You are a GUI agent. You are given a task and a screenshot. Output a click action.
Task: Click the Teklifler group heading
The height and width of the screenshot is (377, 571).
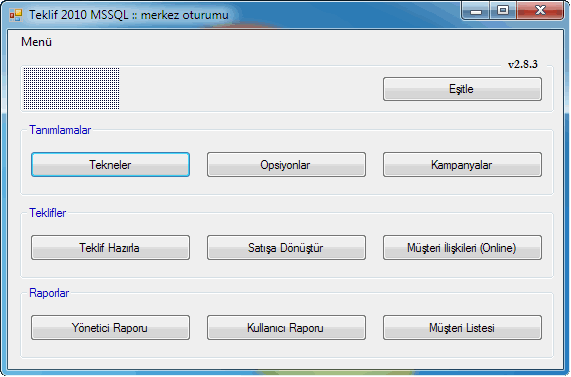tap(48, 213)
